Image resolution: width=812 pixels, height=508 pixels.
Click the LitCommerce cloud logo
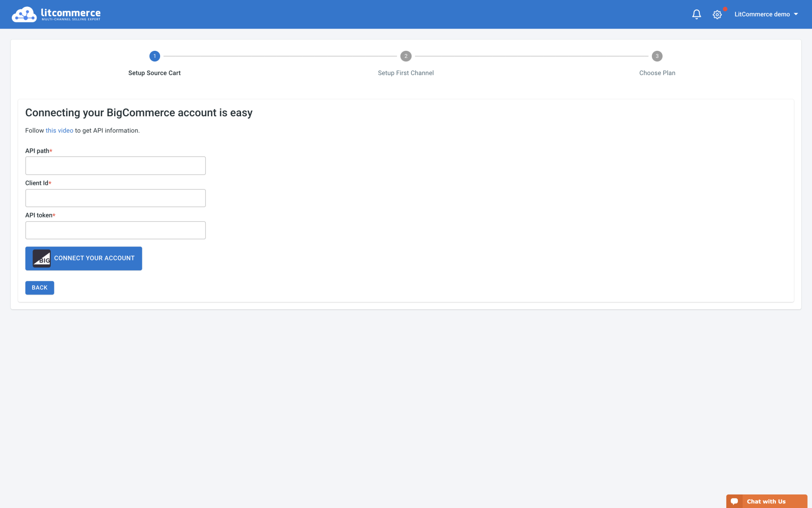point(56,14)
